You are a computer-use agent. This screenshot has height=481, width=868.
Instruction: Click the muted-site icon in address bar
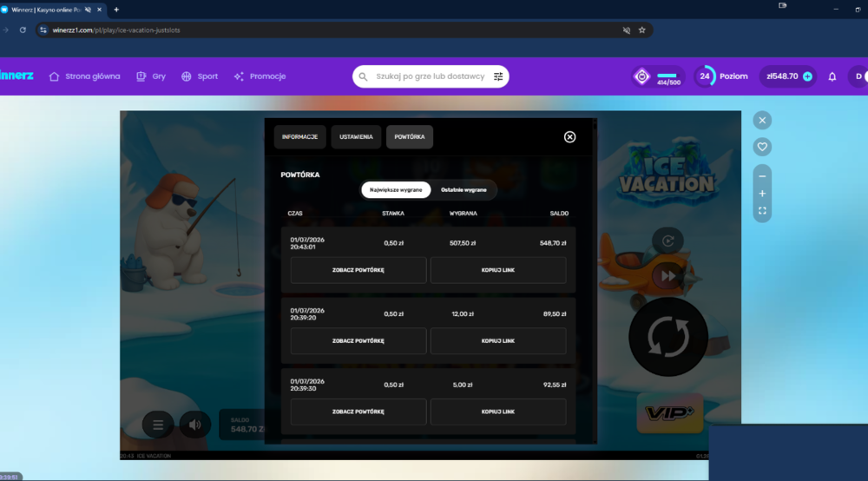click(x=626, y=30)
